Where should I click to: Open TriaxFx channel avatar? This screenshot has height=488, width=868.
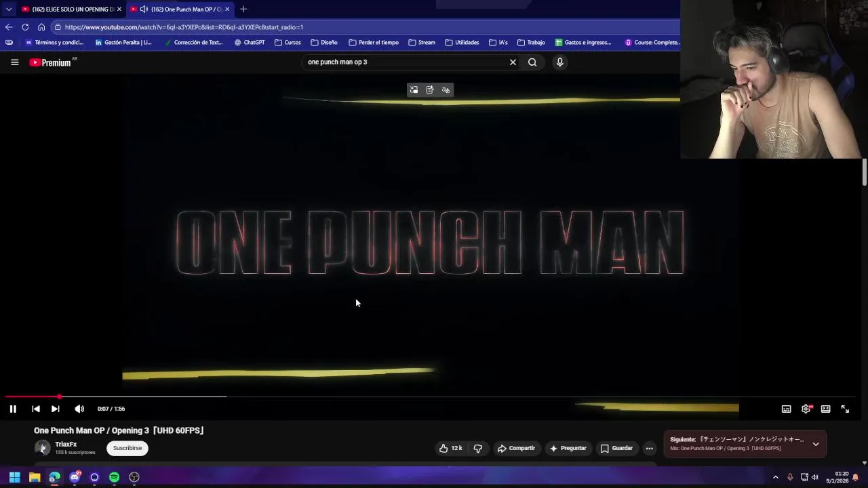42,448
